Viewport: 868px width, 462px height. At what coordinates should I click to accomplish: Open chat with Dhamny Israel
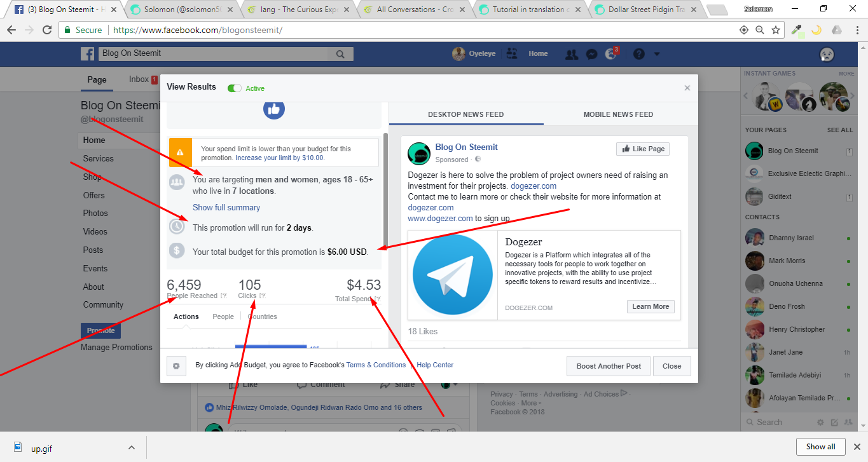pyautogui.click(x=791, y=238)
